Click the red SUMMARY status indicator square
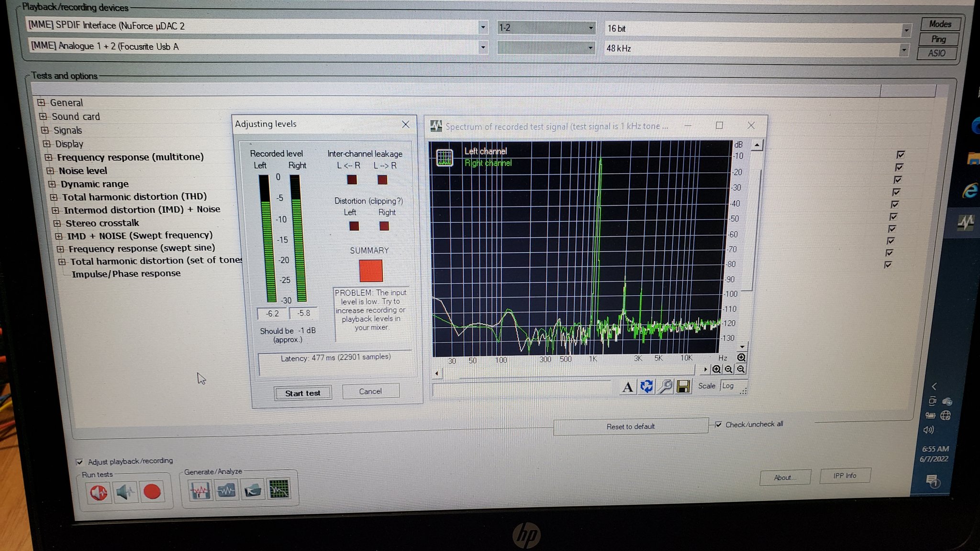This screenshot has height=551, width=980. coord(371,271)
